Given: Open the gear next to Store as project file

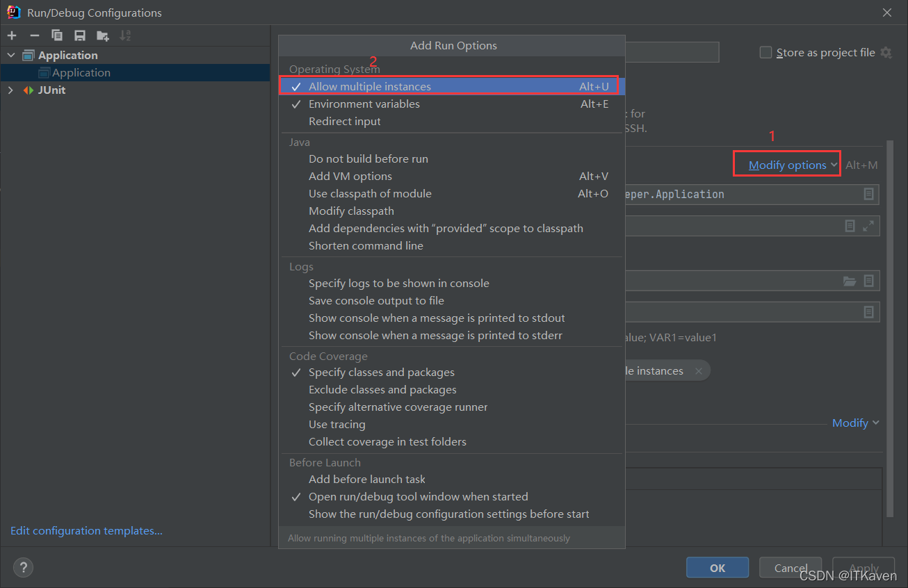Looking at the screenshot, I should click(886, 53).
